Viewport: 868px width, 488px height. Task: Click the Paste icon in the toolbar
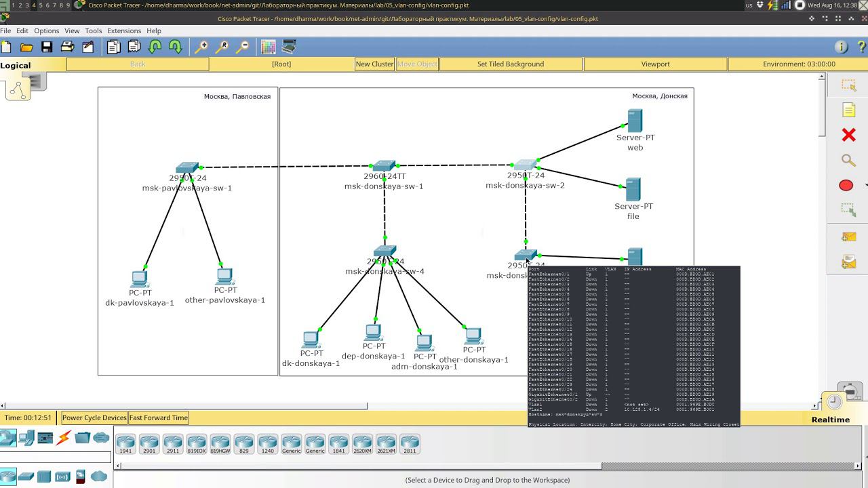click(x=134, y=47)
